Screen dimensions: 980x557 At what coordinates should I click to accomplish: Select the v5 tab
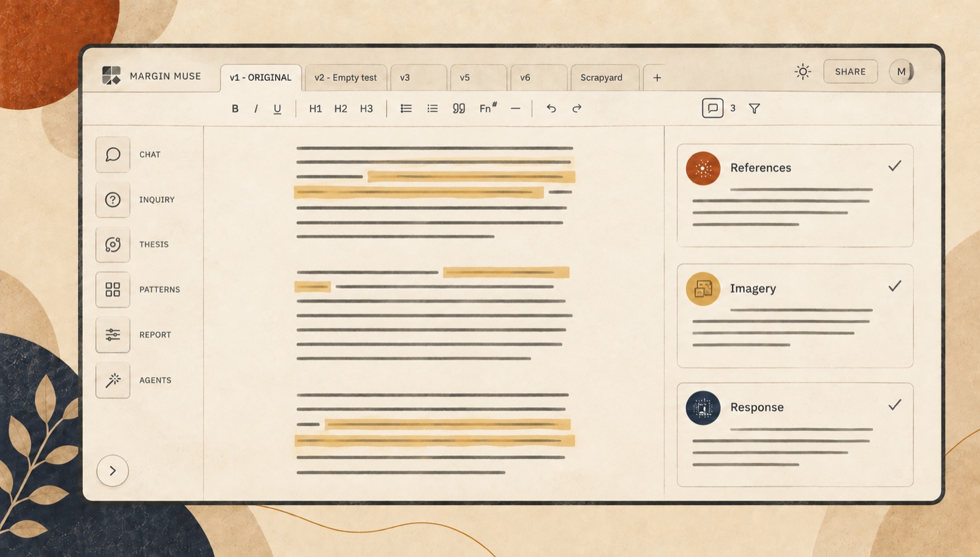coord(479,78)
